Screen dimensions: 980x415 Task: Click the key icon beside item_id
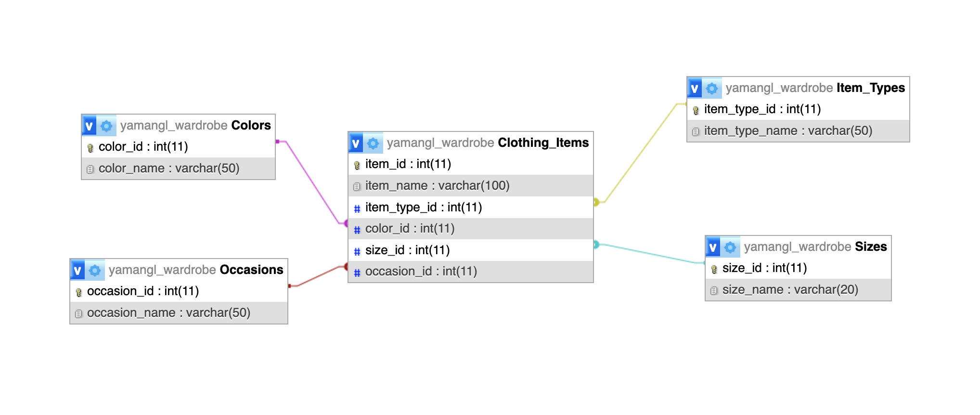[x=357, y=165]
